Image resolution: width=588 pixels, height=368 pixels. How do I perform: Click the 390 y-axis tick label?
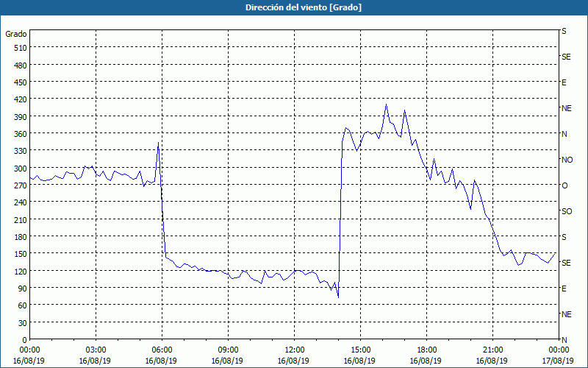pyautogui.click(x=21, y=117)
